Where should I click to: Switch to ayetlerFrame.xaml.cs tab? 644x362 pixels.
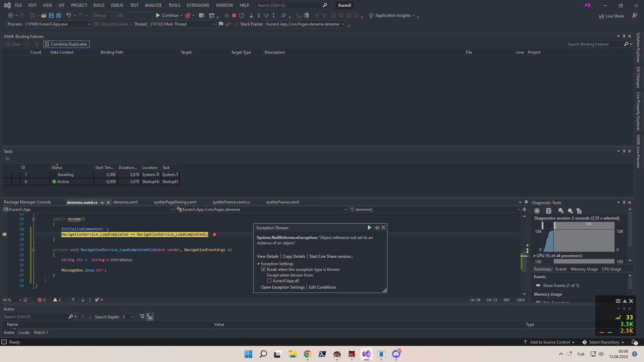click(x=231, y=202)
